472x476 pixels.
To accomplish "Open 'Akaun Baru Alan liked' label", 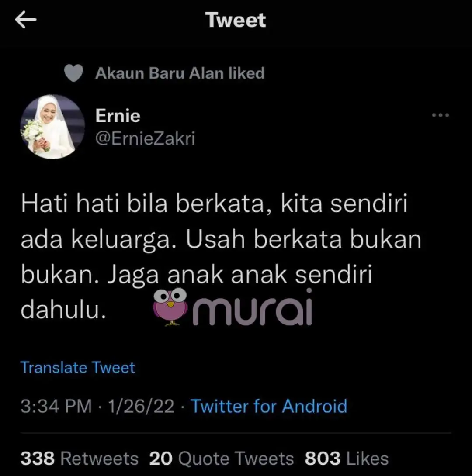I will pos(180,73).
